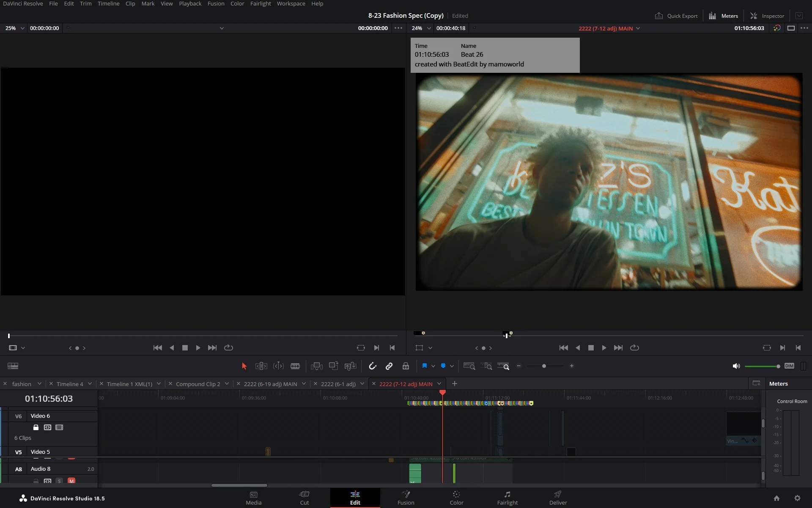Image resolution: width=812 pixels, height=508 pixels.
Task: Enable the Snapping magnet tool
Action: [373, 366]
